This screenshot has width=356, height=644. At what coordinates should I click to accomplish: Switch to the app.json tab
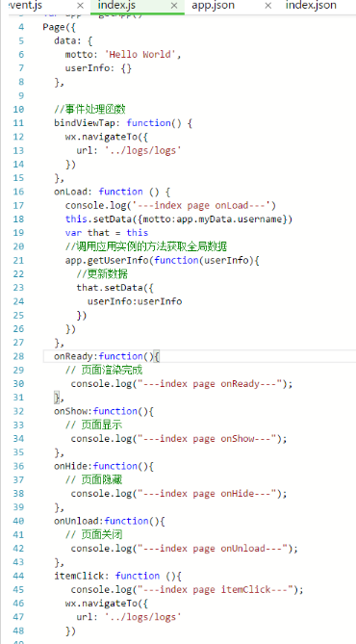pyautogui.click(x=213, y=6)
